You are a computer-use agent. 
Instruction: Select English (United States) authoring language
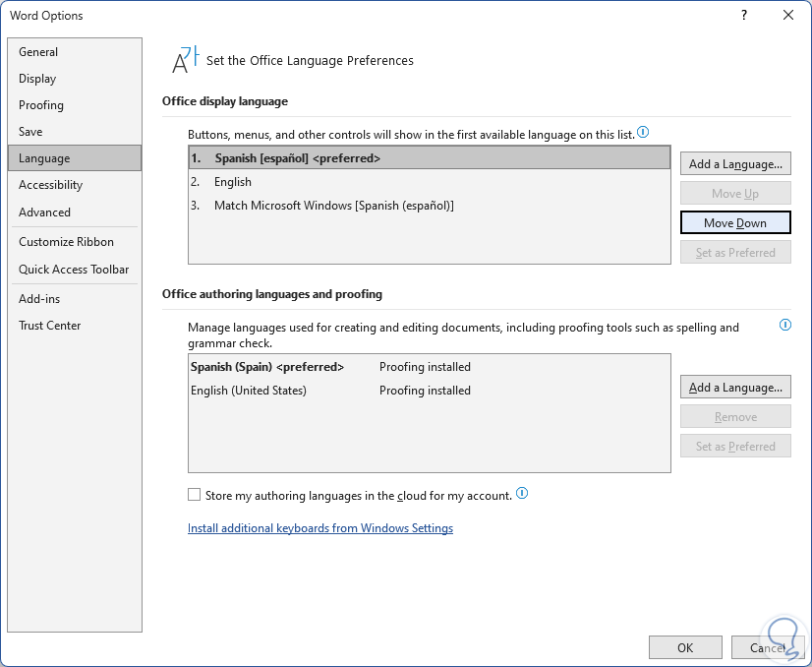tap(249, 391)
